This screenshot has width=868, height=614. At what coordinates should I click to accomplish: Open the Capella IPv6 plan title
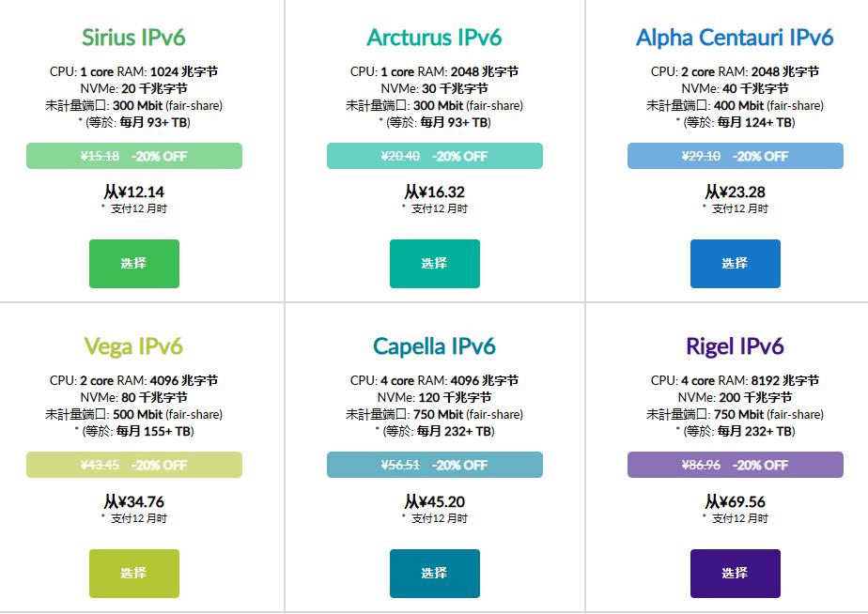(x=434, y=346)
